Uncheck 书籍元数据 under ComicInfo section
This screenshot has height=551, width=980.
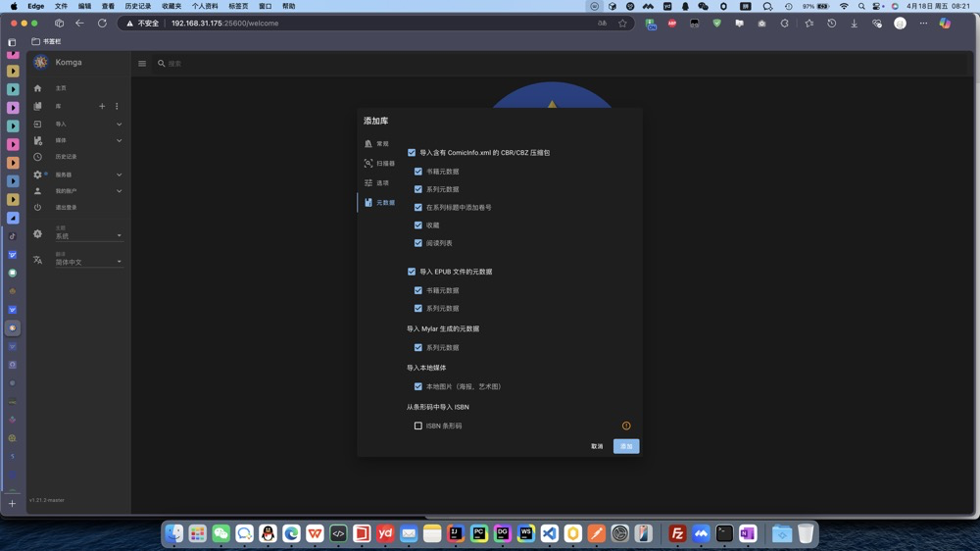pos(418,172)
